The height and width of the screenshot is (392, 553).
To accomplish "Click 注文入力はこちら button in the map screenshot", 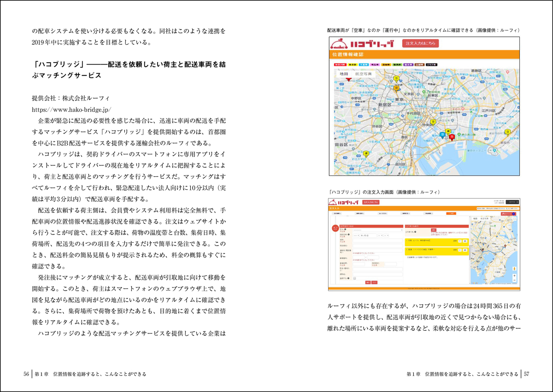I will (x=420, y=43).
